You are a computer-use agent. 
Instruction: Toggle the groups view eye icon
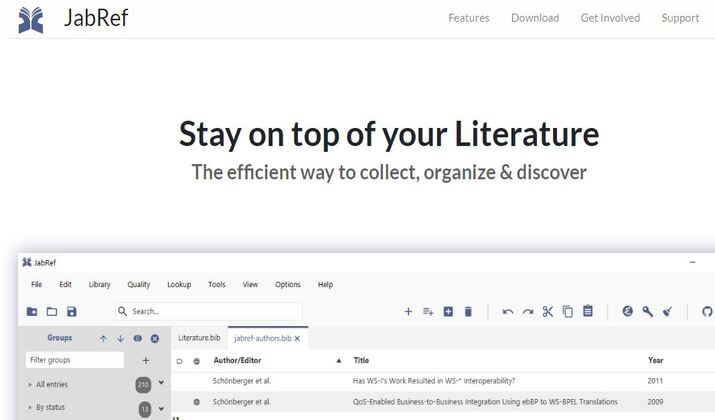(x=138, y=338)
